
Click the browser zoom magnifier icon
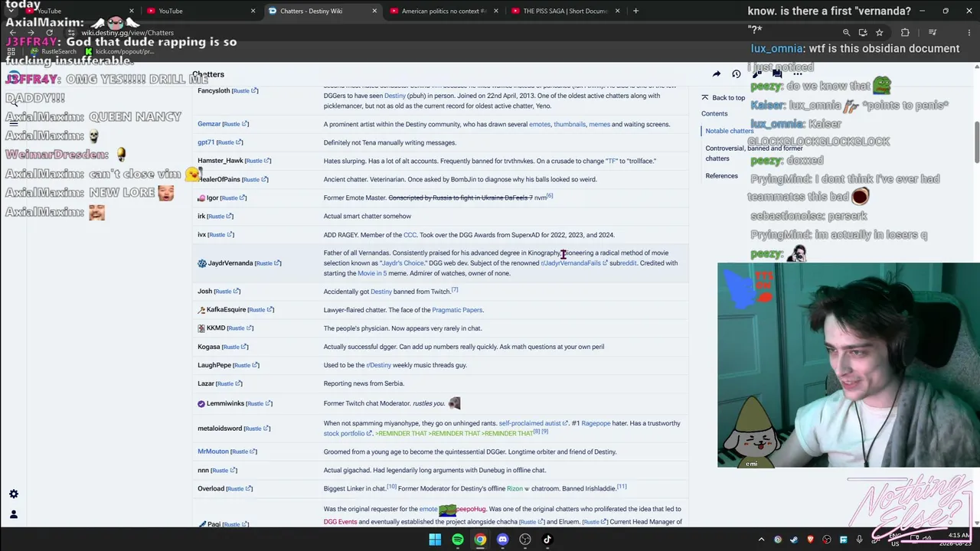coord(846,32)
